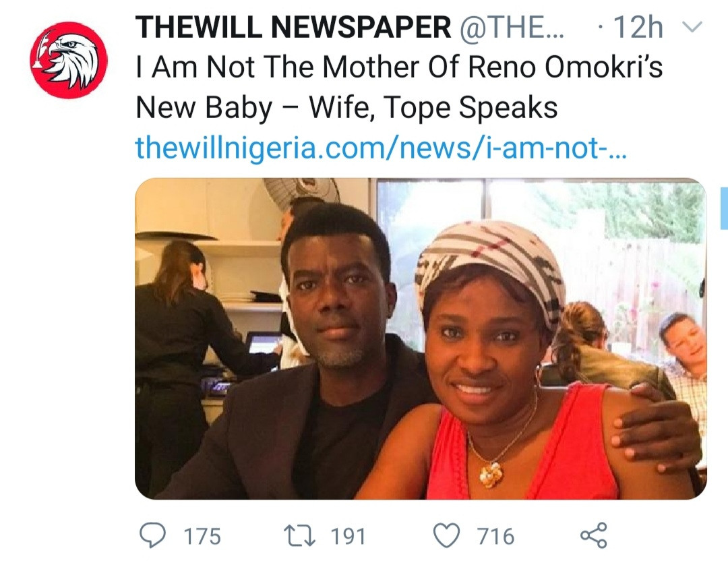Tap the reply speech bubble icon
Screen dimensions: 728x565
pos(153,535)
